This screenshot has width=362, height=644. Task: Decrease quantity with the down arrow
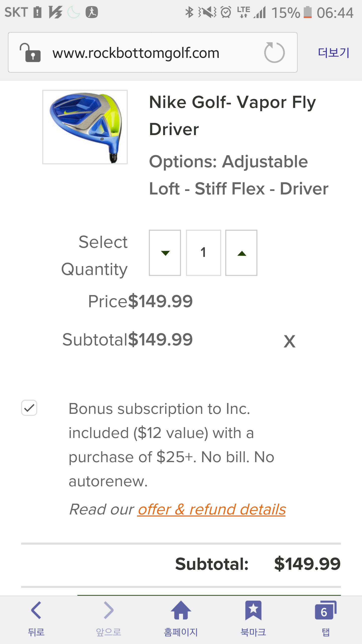coord(165,253)
